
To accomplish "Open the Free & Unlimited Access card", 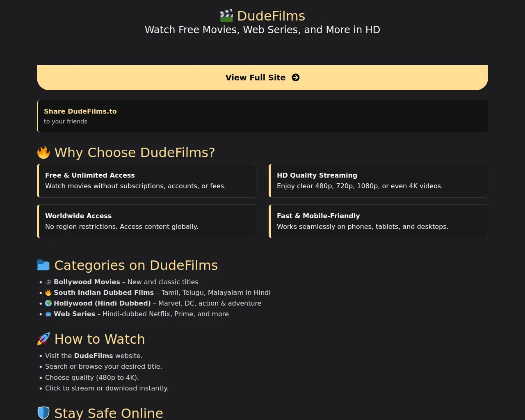I will [147, 180].
